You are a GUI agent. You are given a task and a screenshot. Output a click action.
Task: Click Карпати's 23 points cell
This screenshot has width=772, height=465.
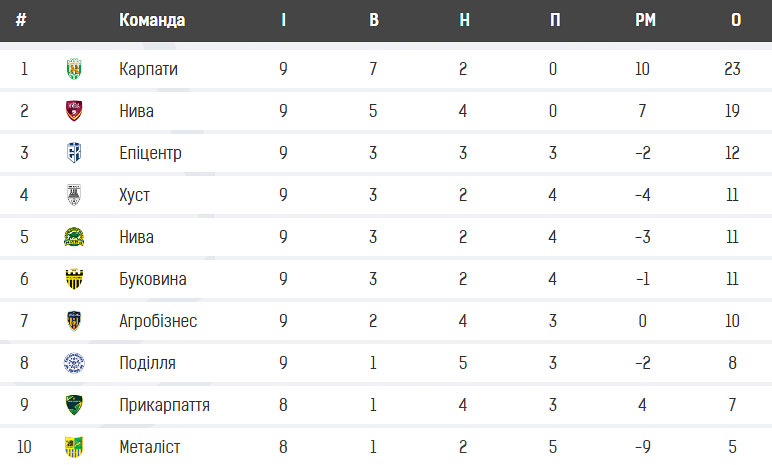(732, 69)
